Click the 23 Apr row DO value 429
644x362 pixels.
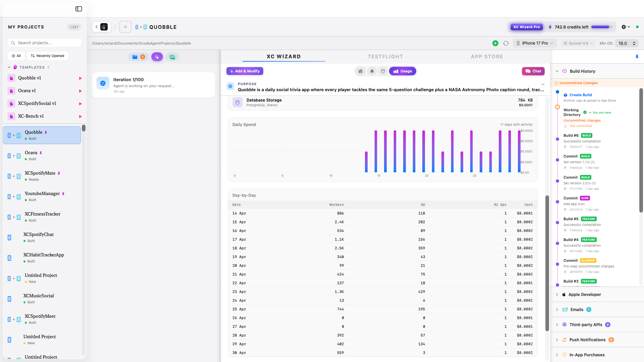coord(422,292)
